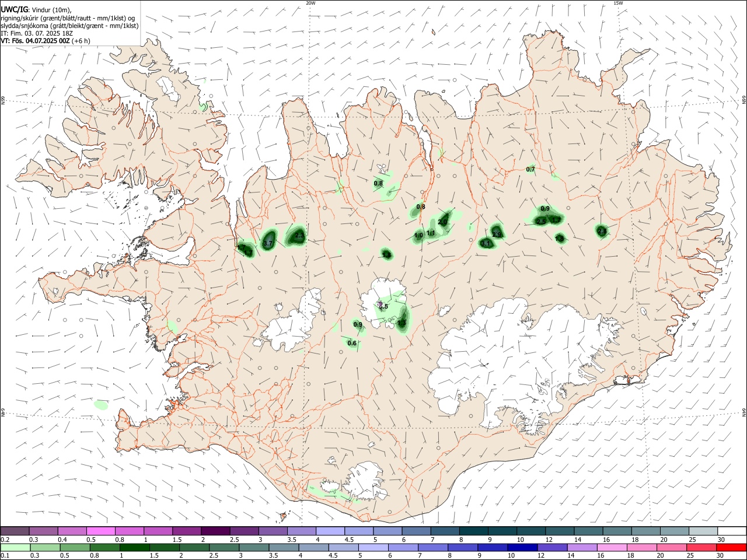The image size is (747, 560).
Task: Click the 0.6 precipitation value label
Action: tap(352, 343)
